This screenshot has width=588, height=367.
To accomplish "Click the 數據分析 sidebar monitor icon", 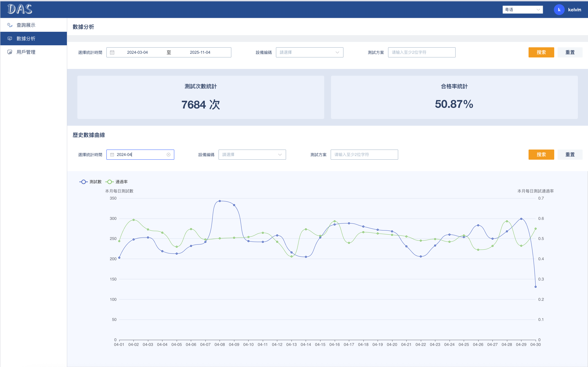I will pos(10,39).
